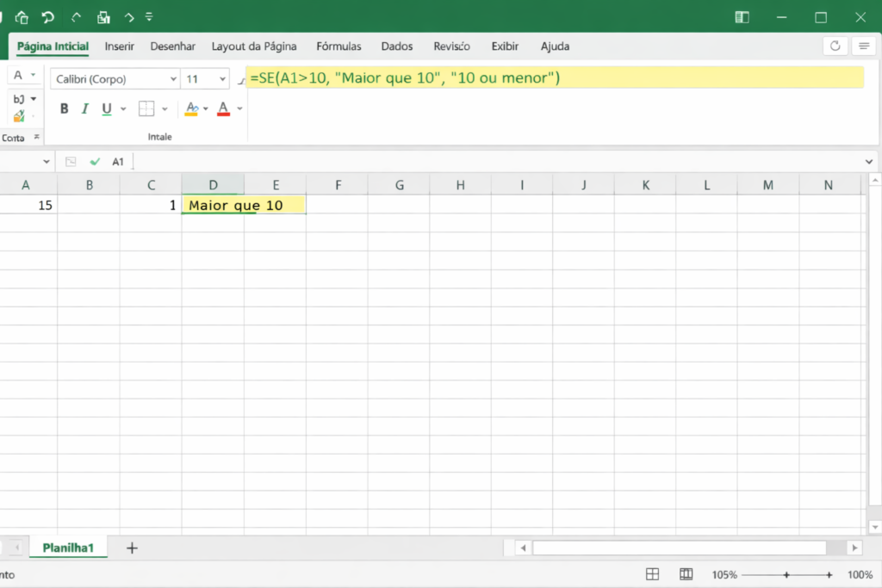Image resolution: width=882 pixels, height=588 pixels.
Task: Select cell A1 containing 15
Action: coord(28,206)
